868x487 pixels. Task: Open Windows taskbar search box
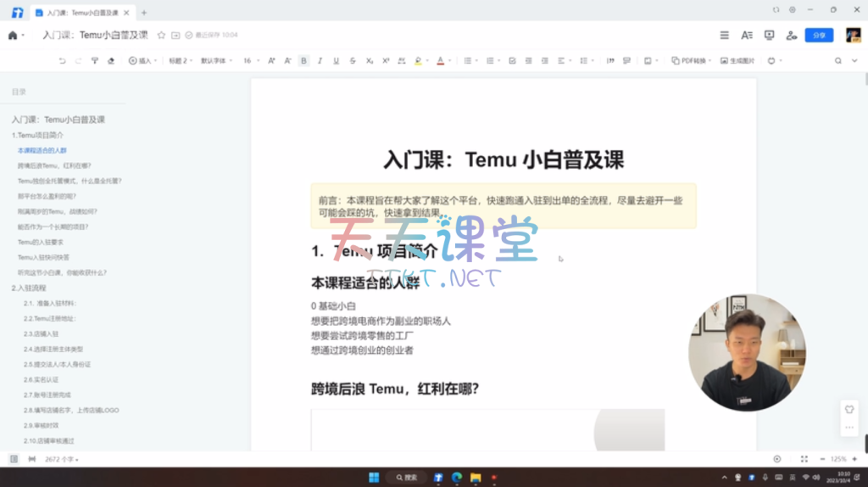click(404, 477)
